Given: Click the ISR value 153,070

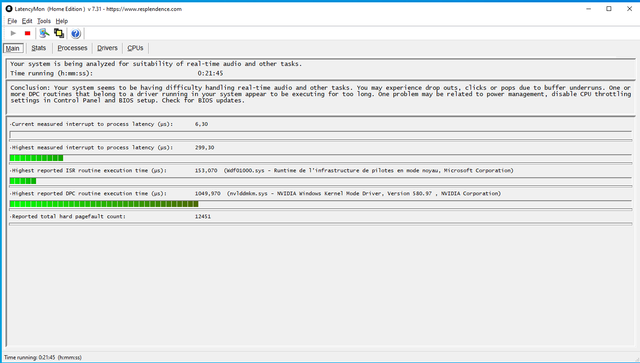Looking at the screenshot, I should tap(206, 170).
